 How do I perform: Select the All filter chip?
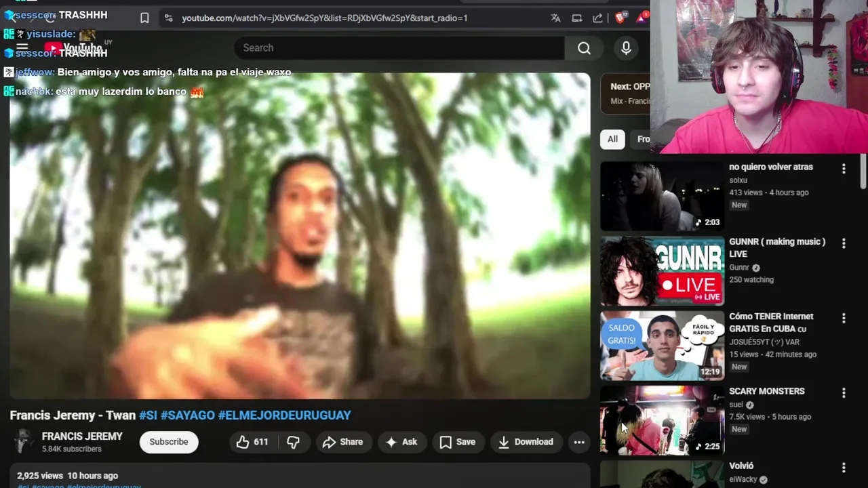(612, 139)
